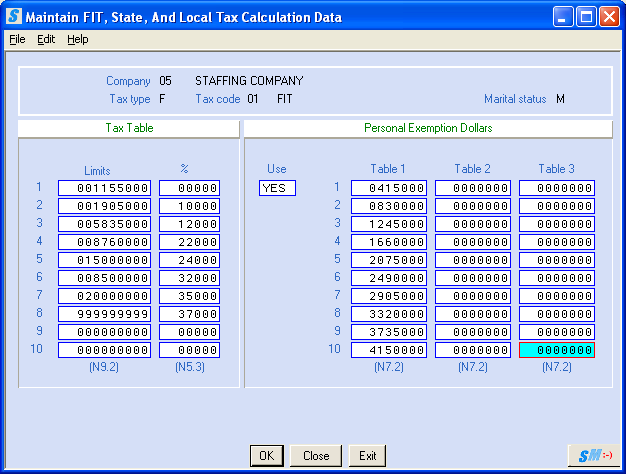Screen dimensions: 626x474
Task: Select the Limits field showing 999999999
Action: pyautogui.click(x=104, y=314)
